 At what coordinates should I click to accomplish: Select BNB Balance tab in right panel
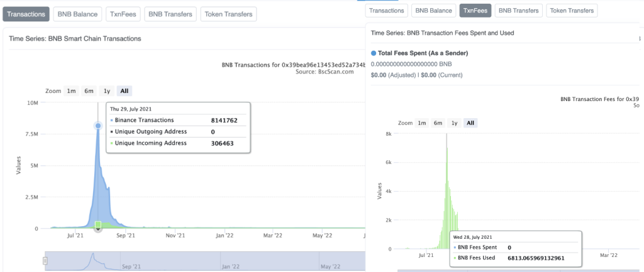(x=433, y=11)
